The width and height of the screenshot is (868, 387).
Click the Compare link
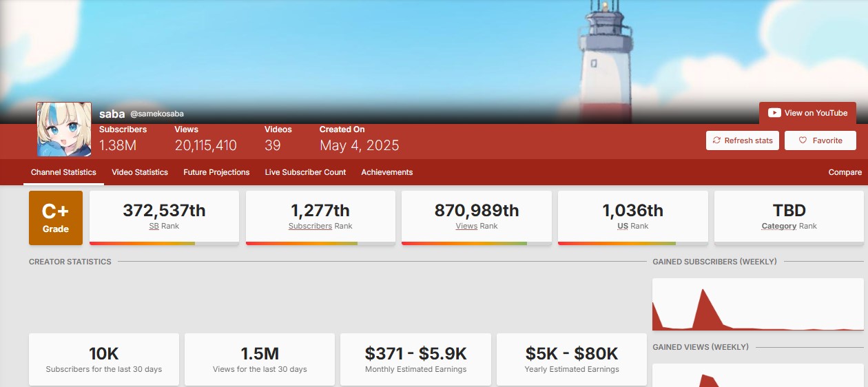845,172
